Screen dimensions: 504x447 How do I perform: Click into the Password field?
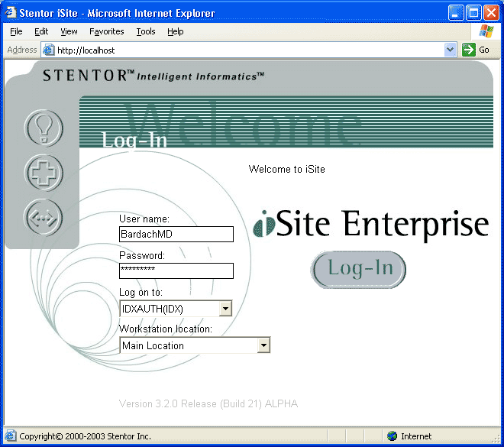[x=176, y=271]
